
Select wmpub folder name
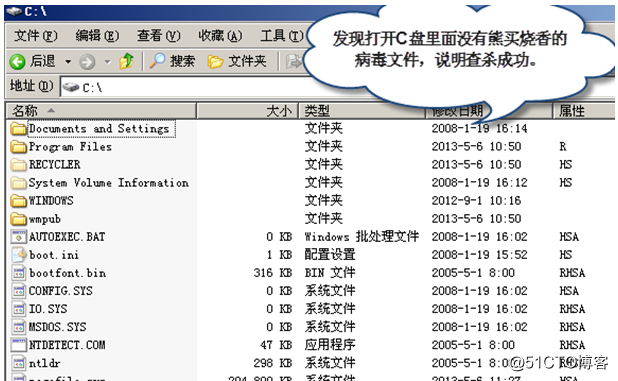pyautogui.click(x=45, y=219)
